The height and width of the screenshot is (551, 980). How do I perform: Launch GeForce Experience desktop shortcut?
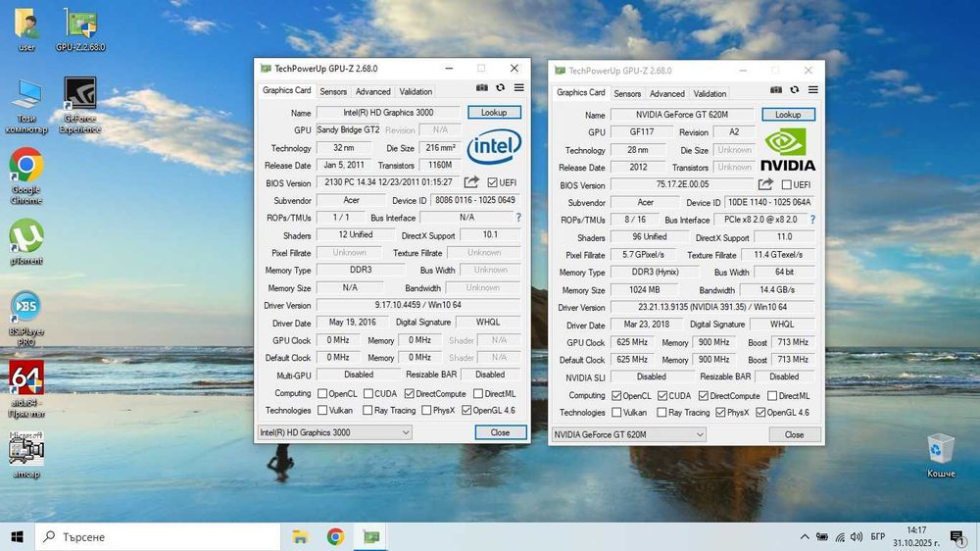click(x=80, y=105)
